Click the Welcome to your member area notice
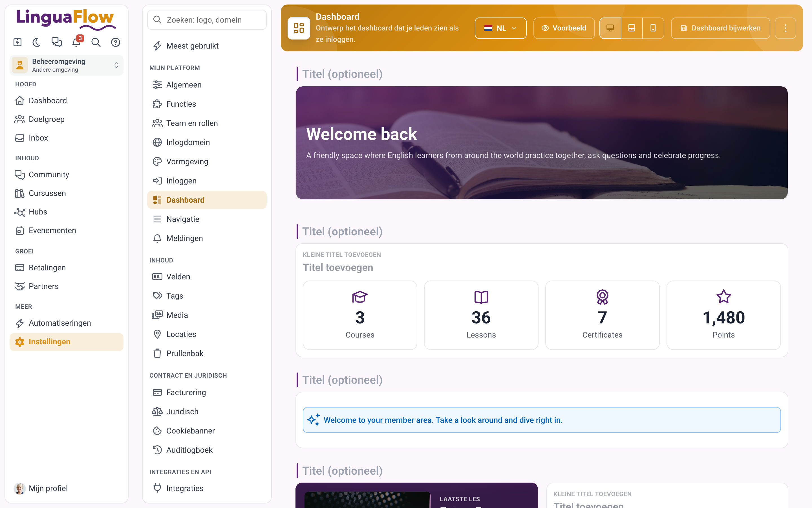The width and height of the screenshot is (812, 508). (x=542, y=420)
